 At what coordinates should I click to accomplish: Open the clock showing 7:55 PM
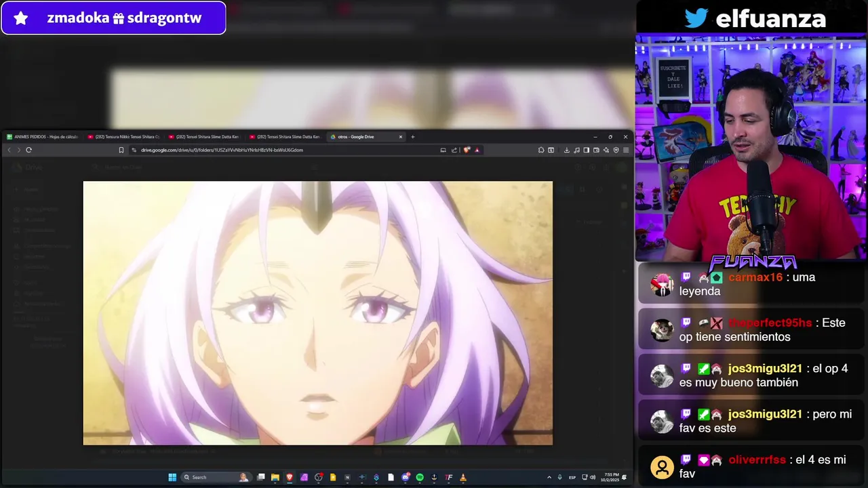click(611, 477)
